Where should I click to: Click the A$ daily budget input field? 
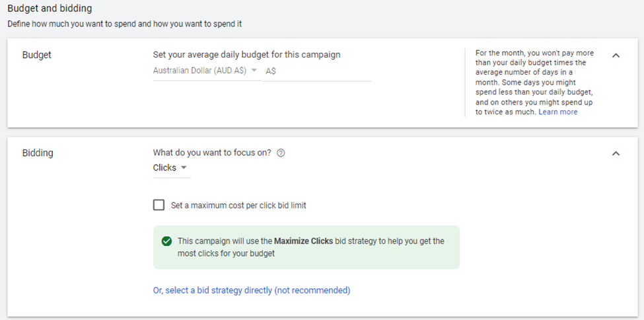coord(317,71)
